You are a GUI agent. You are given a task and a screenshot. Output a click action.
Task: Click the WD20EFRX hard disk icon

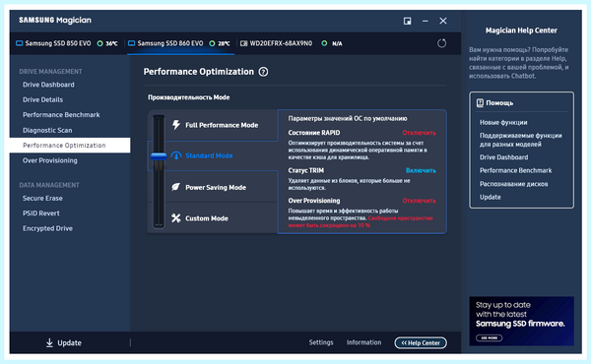click(x=244, y=43)
